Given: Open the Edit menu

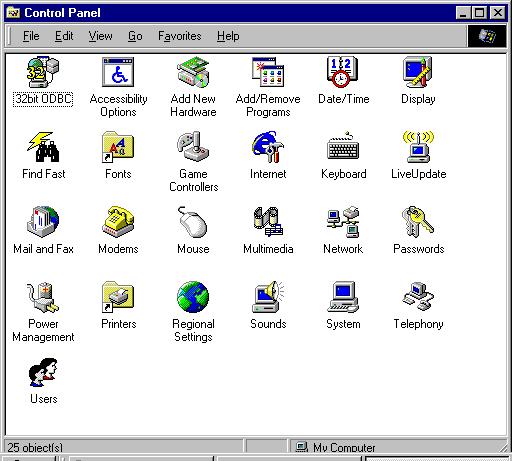Looking at the screenshot, I should coord(64,36).
